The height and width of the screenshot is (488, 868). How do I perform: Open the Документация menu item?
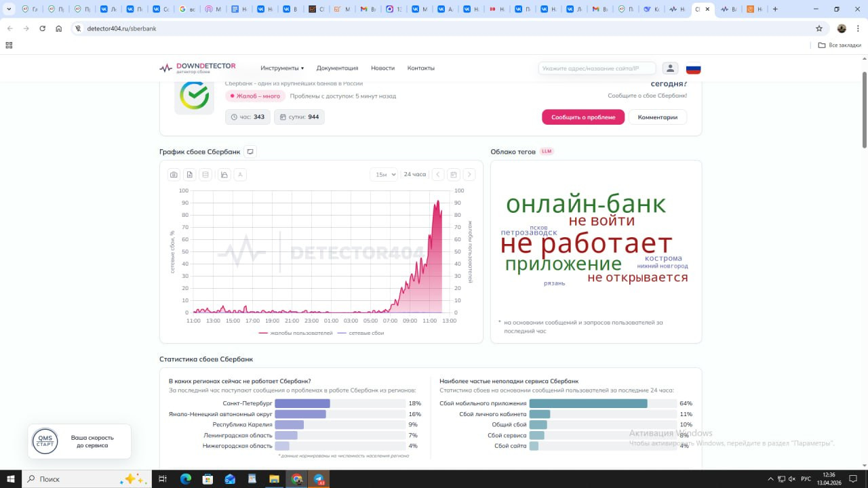tap(337, 68)
